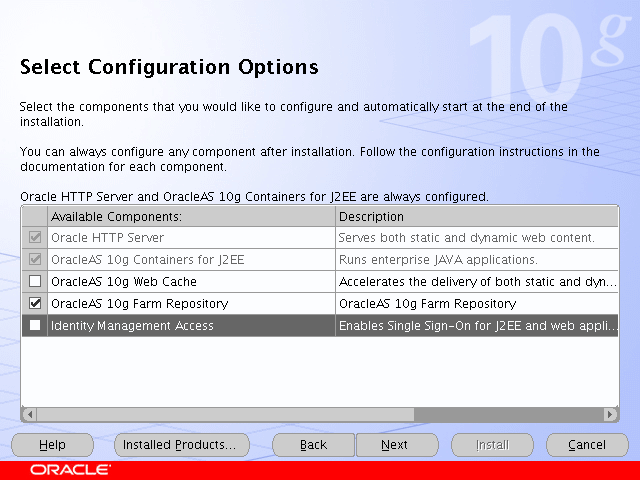
Task: Click the left arrow of horizontal scrollbar
Action: click(29, 414)
